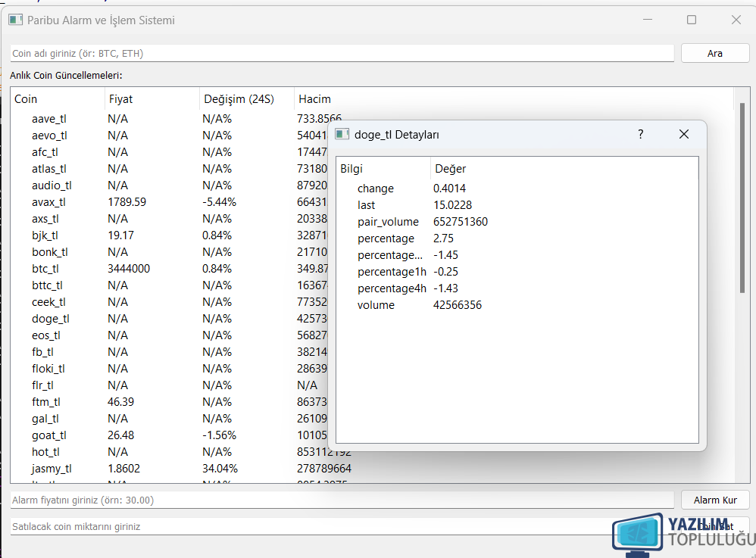Select the bonk_tl row

click(x=169, y=252)
